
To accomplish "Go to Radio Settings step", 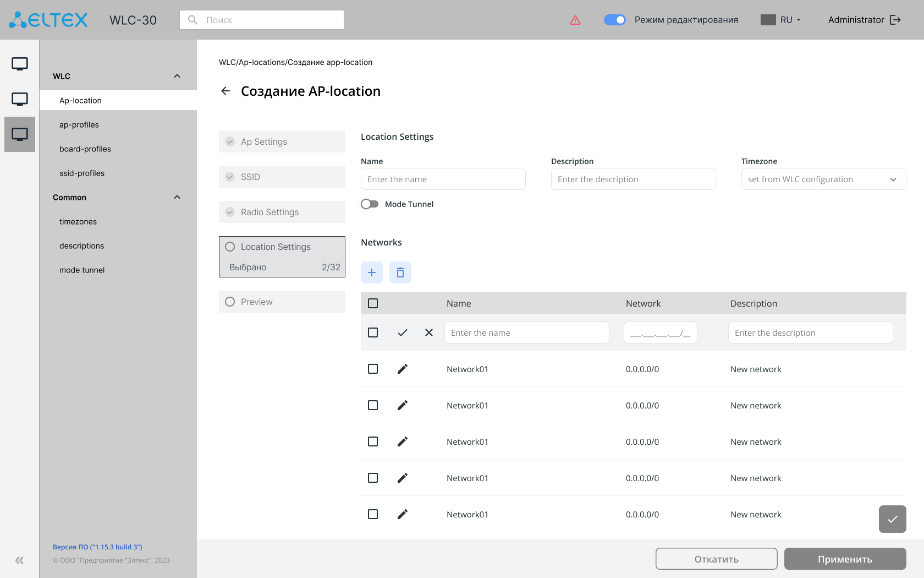I will point(282,212).
